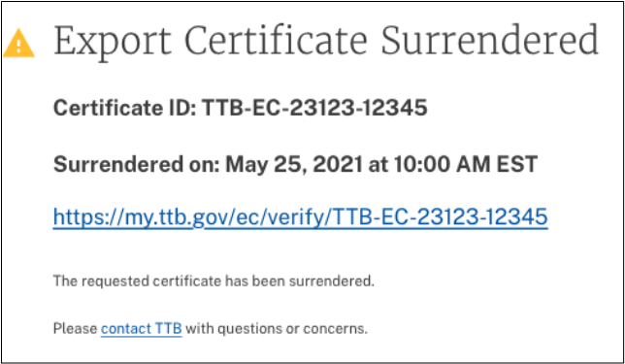
Task: Click the word Export in the heading
Action: (x=113, y=42)
